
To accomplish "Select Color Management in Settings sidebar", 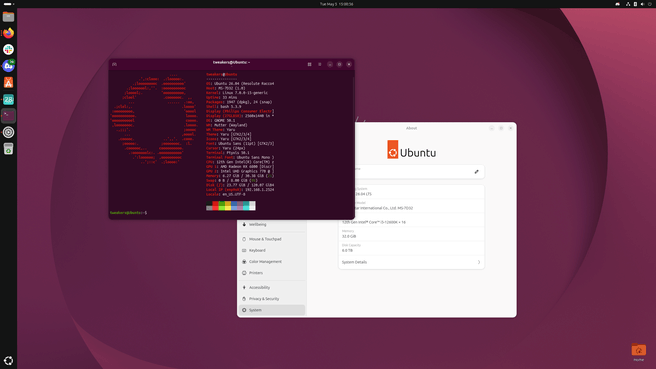I will [272, 261].
